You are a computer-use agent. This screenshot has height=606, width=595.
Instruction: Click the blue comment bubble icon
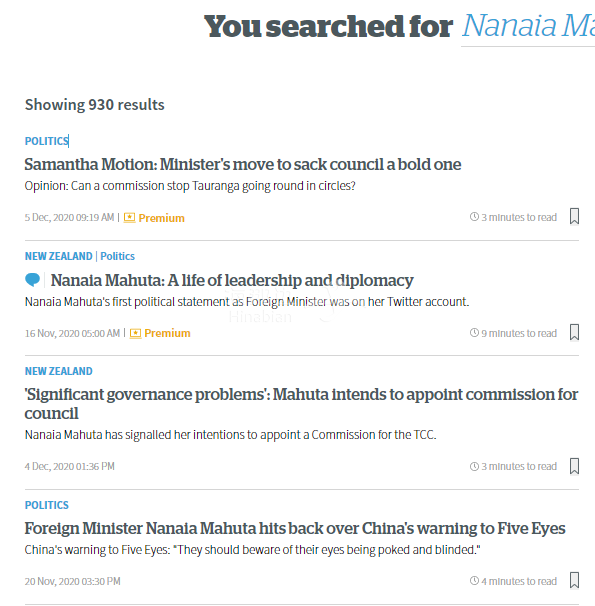[32, 280]
